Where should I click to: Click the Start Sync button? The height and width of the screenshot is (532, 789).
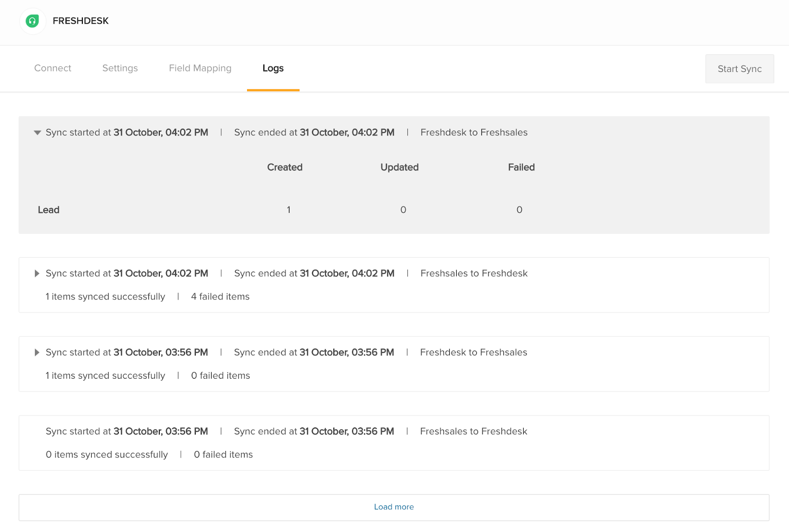[x=740, y=69]
